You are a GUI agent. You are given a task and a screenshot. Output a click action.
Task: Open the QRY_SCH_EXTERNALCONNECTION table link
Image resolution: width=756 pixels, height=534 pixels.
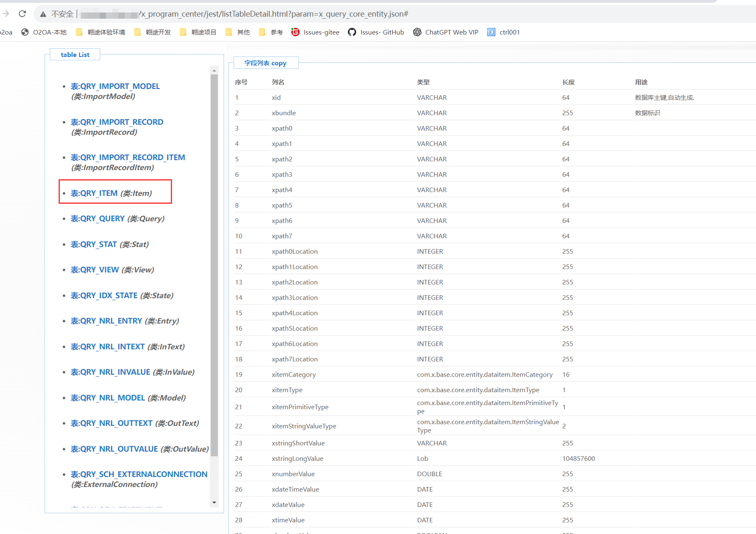pos(139,474)
